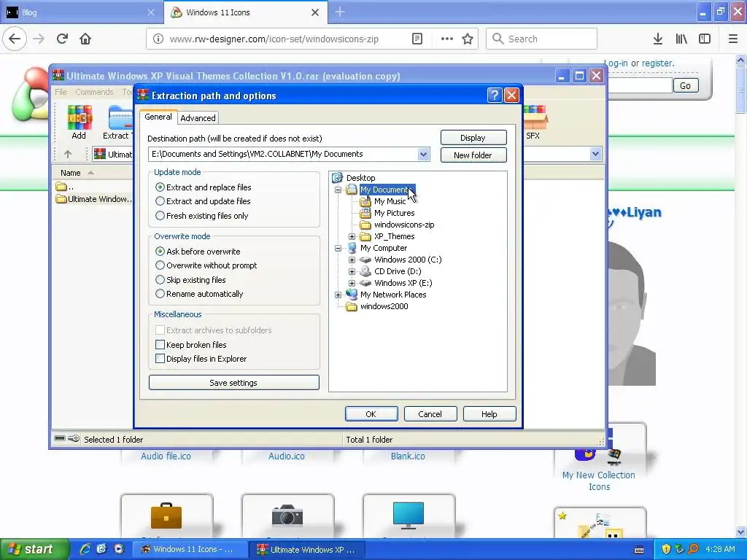Switch to the Blog browser tab
747x560 pixels.
[81, 12]
